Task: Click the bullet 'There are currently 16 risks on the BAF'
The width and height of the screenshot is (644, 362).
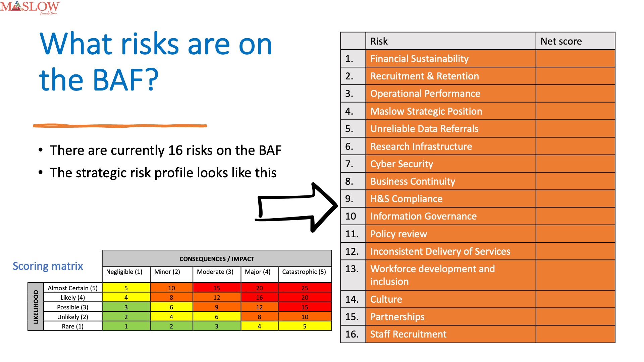Action: [166, 150]
